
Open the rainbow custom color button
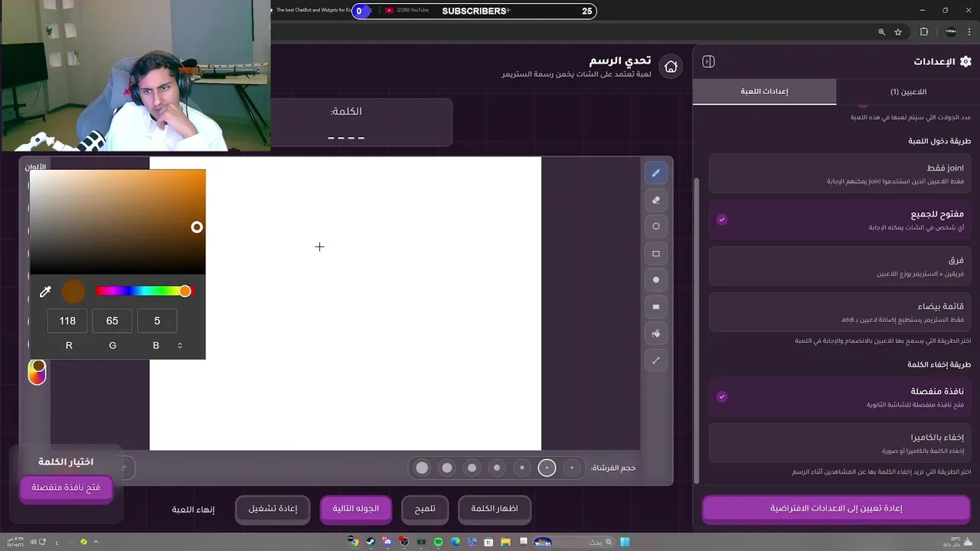tap(38, 373)
